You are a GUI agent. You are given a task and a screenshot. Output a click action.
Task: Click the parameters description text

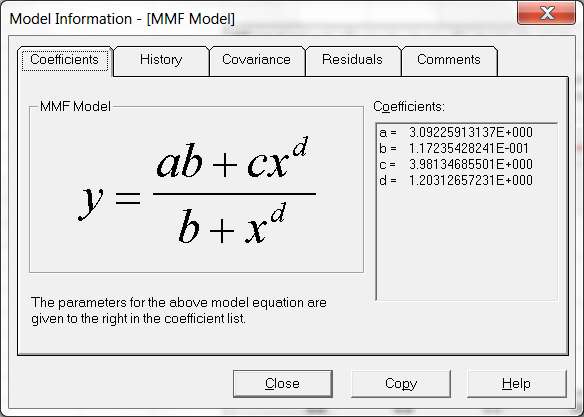point(179,311)
